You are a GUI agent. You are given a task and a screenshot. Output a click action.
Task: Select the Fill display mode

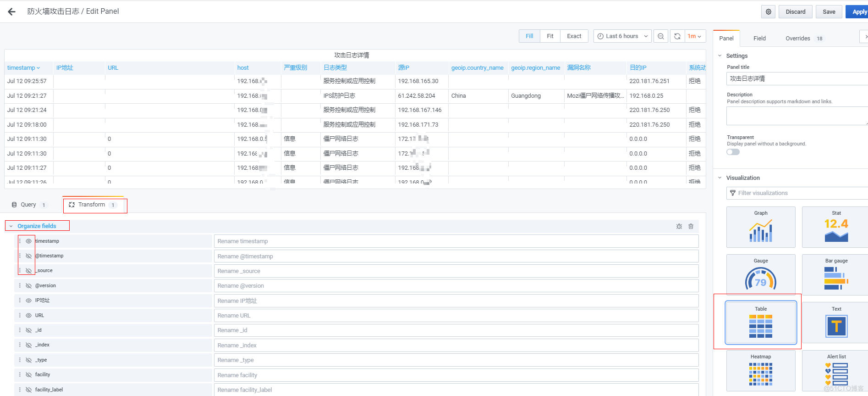(529, 36)
